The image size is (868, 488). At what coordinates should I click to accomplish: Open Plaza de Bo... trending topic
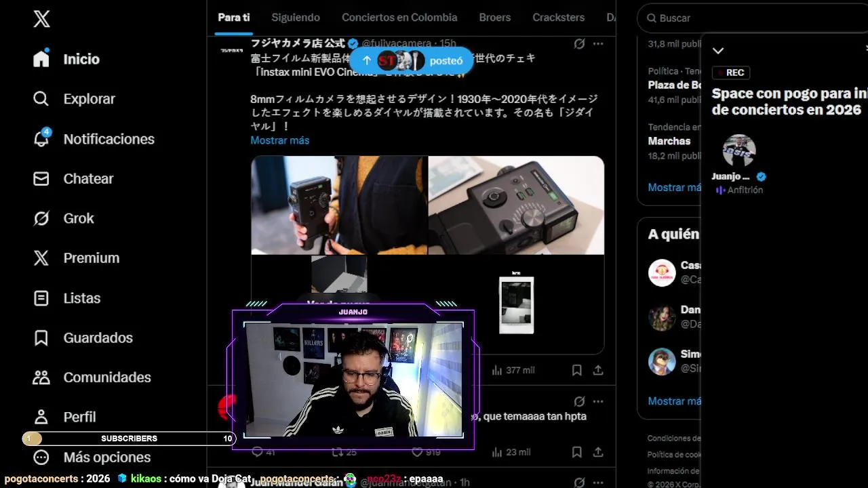pyautogui.click(x=674, y=85)
